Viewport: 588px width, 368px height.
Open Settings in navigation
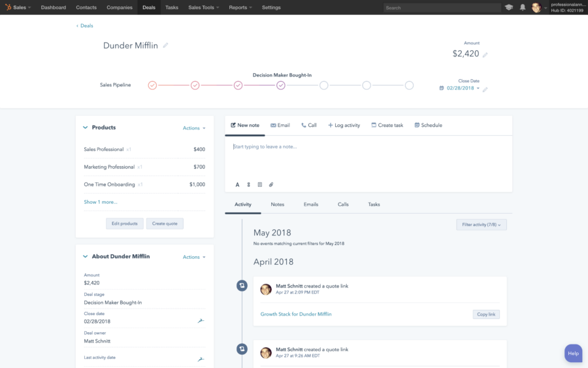271,7
